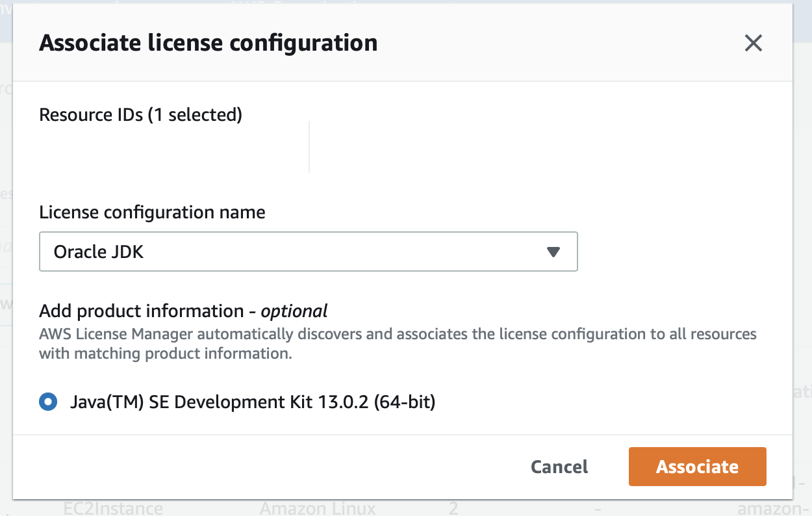Click the Add product information optional heading

pyautogui.click(x=183, y=311)
